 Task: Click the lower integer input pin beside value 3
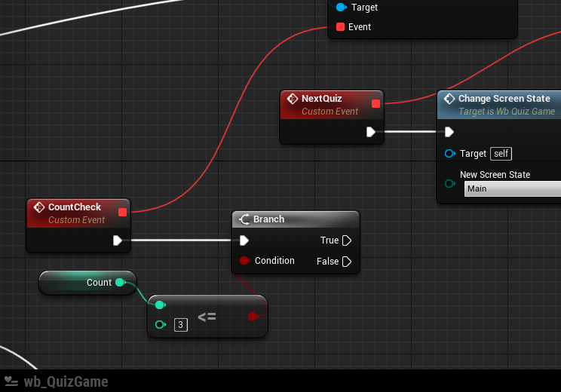161,324
